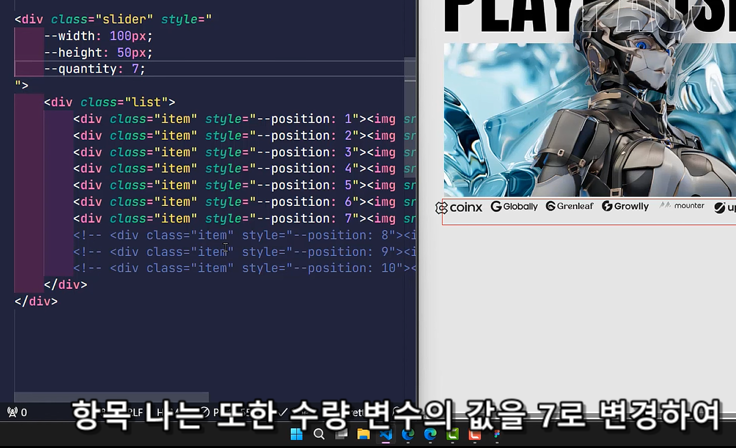
Task: Click the robot hero image in preview
Action: pos(590,120)
